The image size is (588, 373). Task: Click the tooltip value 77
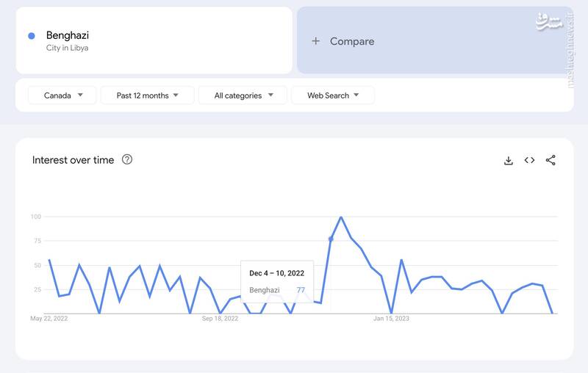click(301, 290)
